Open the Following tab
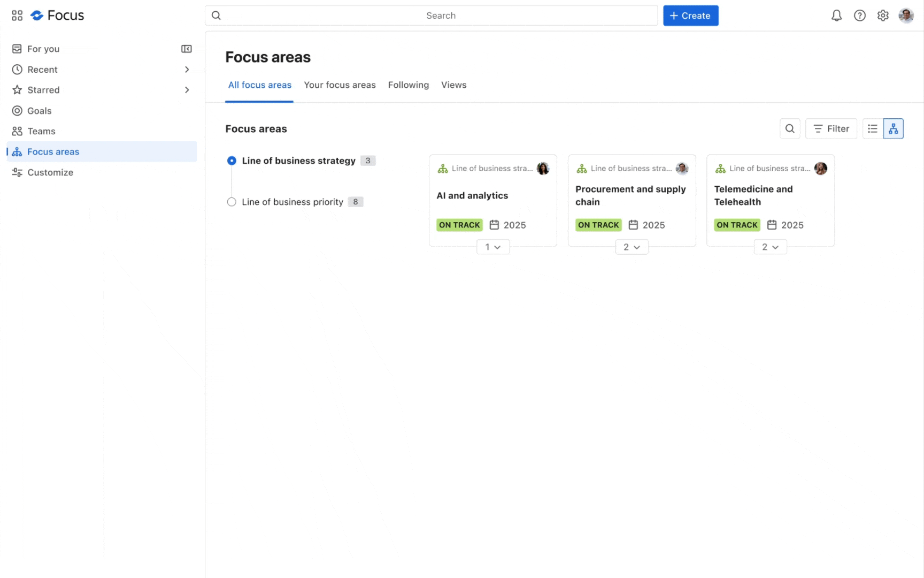This screenshot has width=924, height=578. [x=408, y=85]
